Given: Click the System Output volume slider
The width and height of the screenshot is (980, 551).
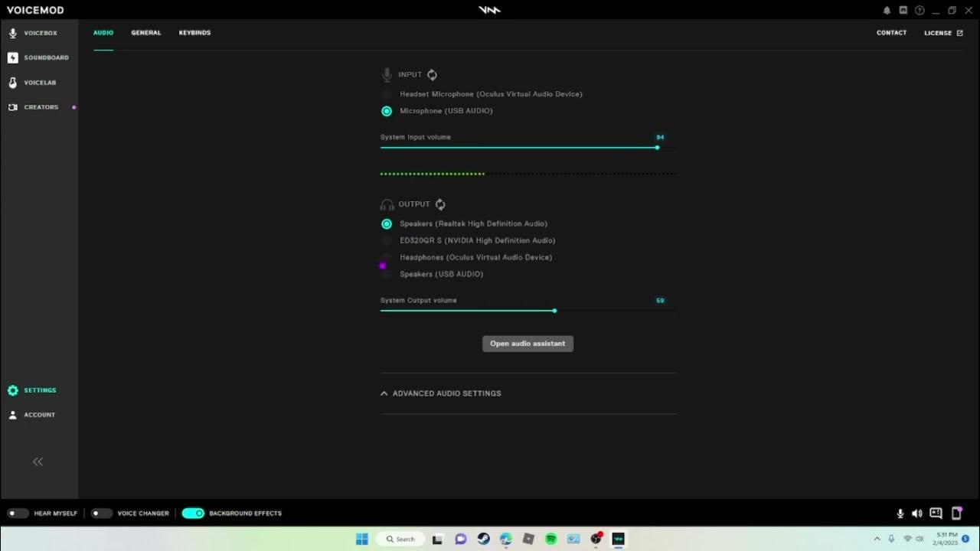Looking at the screenshot, I should tap(528, 311).
